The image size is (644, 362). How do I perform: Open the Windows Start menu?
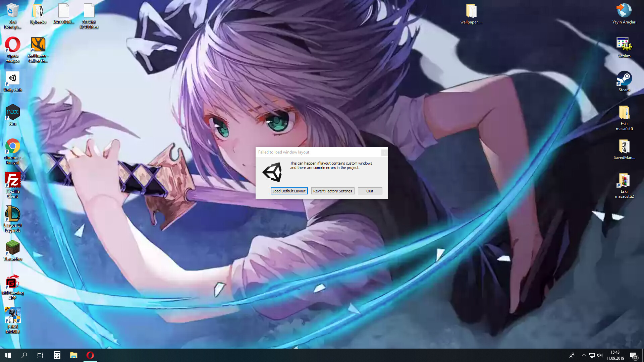(8, 355)
